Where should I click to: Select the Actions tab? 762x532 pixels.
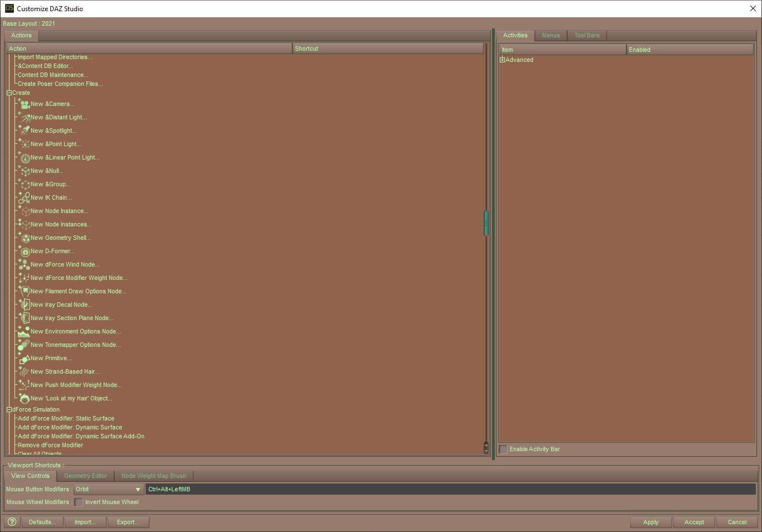(x=21, y=36)
